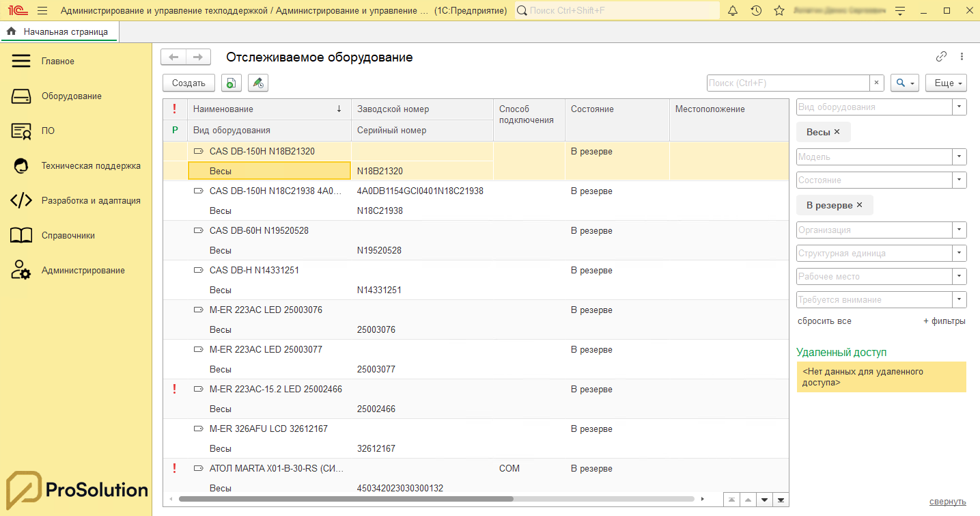Click the copy link chain icon
Screen dimensions: 980x516
point(941,57)
